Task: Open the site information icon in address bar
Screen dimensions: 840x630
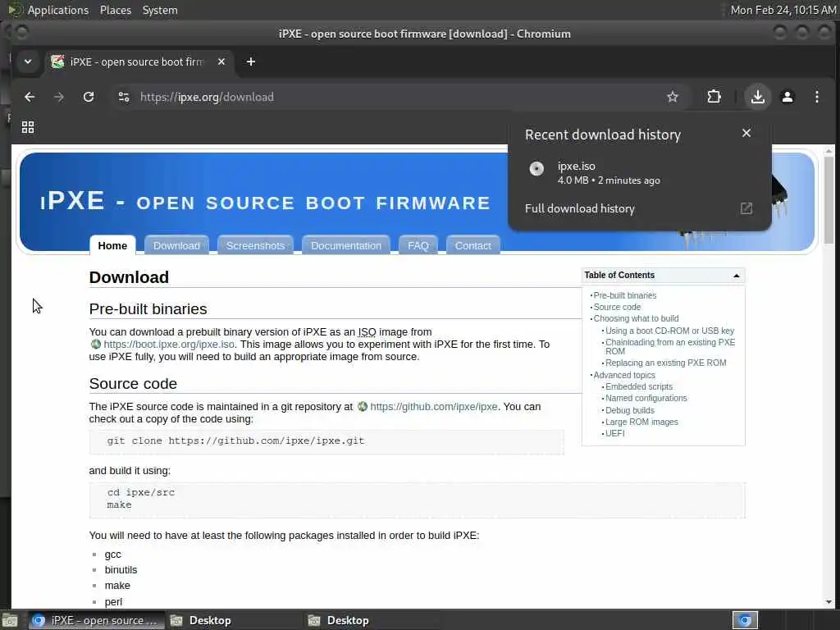Action: click(124, 97)
